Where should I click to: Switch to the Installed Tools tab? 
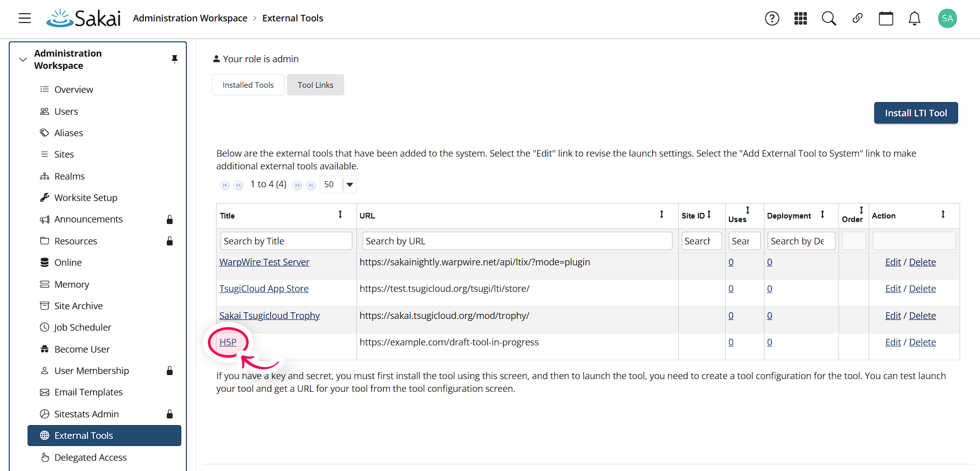click(248, 85)
